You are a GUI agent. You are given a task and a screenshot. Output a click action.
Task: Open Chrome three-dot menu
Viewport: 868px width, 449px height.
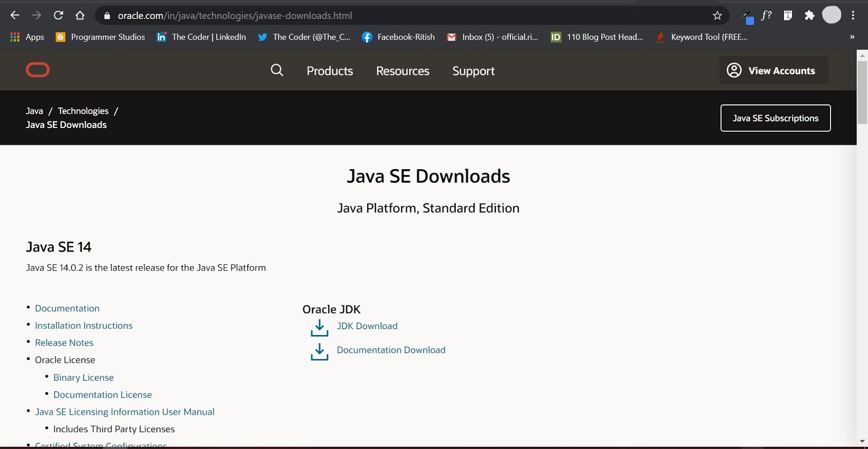coord(853,16)
